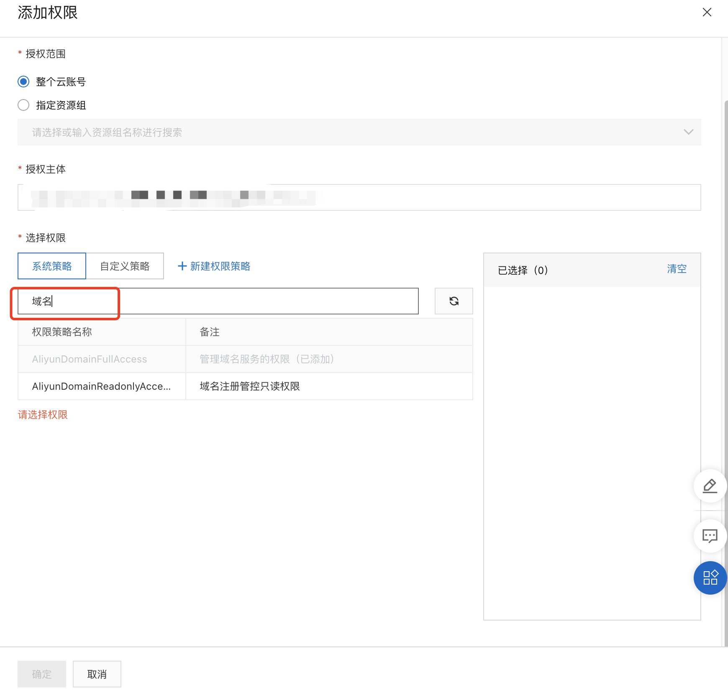Image resolution: width=728 pixels, height=700 pixels.
Task: Switch to the 自定义策略 tab
Action: click(x=125, y=266)
